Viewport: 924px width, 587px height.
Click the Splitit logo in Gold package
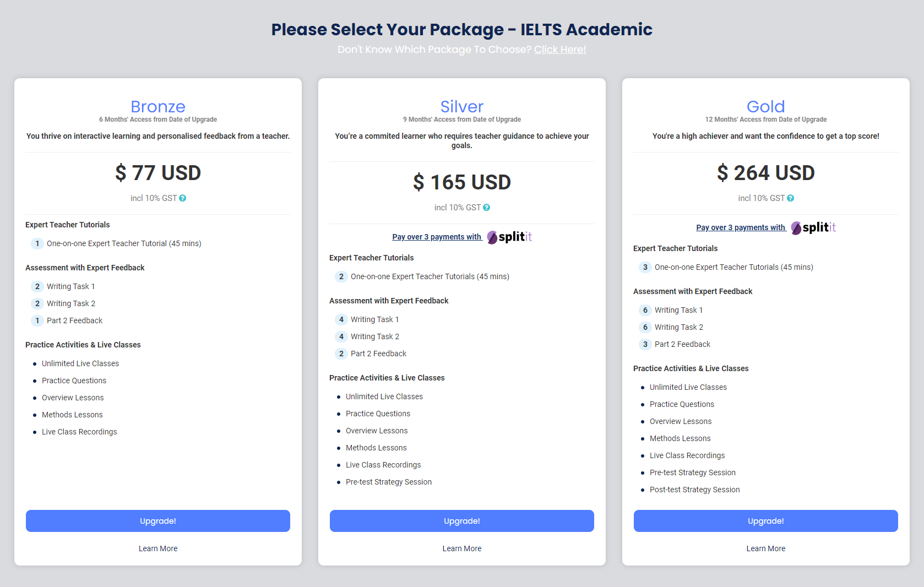point(813,227)
